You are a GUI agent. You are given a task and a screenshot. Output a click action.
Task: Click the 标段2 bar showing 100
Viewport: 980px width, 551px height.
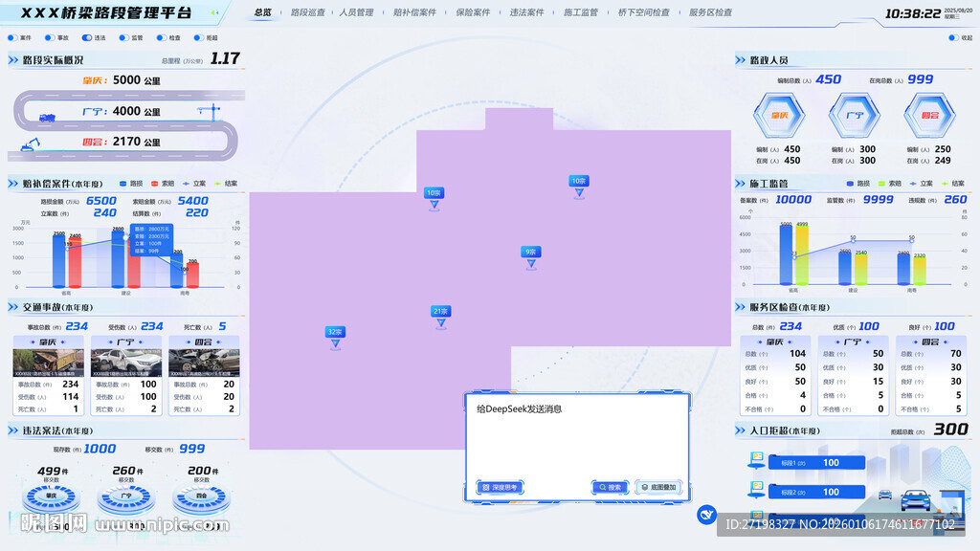(x=816, y=493)
